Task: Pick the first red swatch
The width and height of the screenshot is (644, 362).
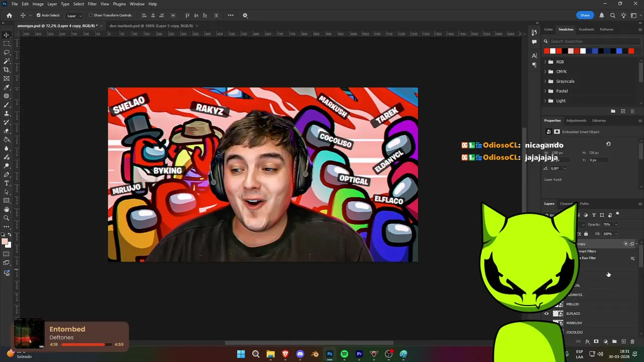Action: (546, 51)
